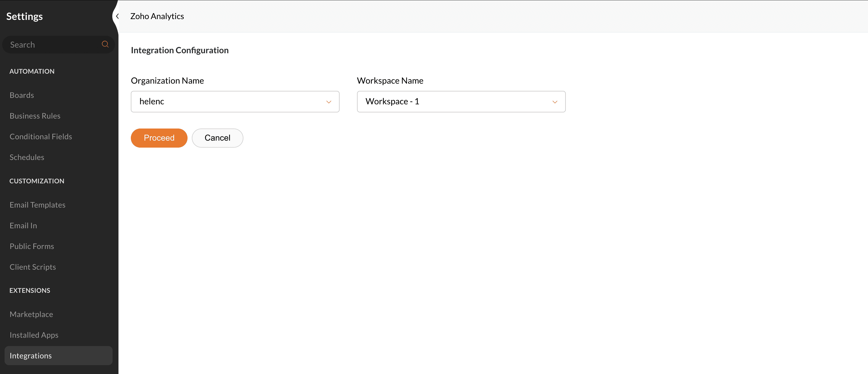Screen dimensions: 868x374
Task: Click the chevron beside Workspace - 1
Action: [x=555, y=102]
